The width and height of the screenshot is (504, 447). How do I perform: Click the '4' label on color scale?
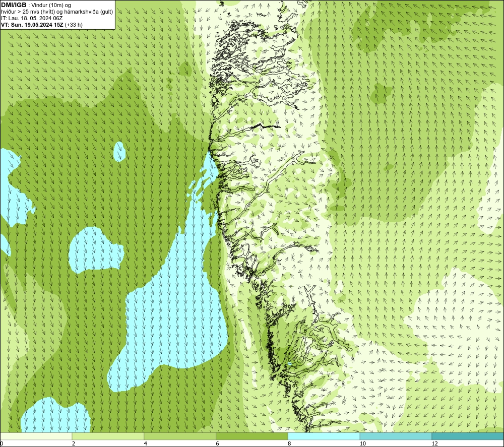[146, 443]
